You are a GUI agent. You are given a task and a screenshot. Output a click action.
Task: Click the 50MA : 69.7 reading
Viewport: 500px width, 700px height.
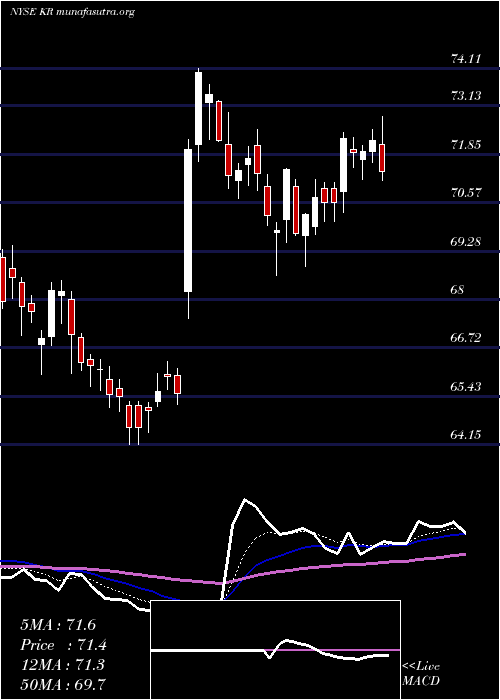63,684
